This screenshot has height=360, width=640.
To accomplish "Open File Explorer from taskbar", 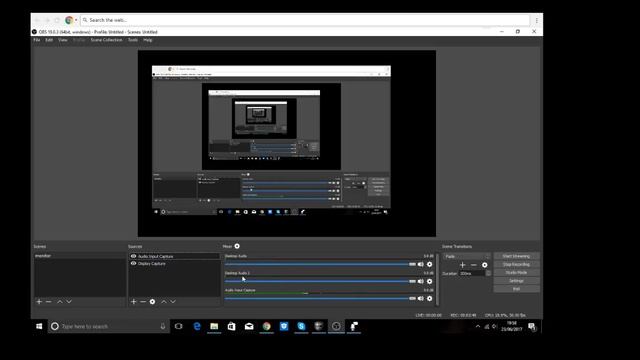I will pos(214,326).
